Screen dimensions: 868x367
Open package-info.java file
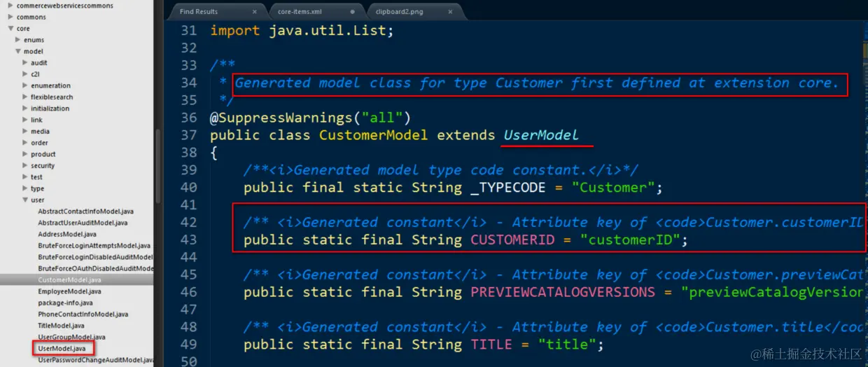click(x=65, y=303)
